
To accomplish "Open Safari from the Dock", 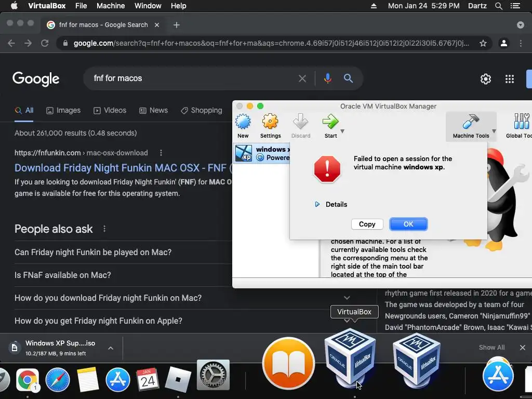I will [x=58, y=380].
